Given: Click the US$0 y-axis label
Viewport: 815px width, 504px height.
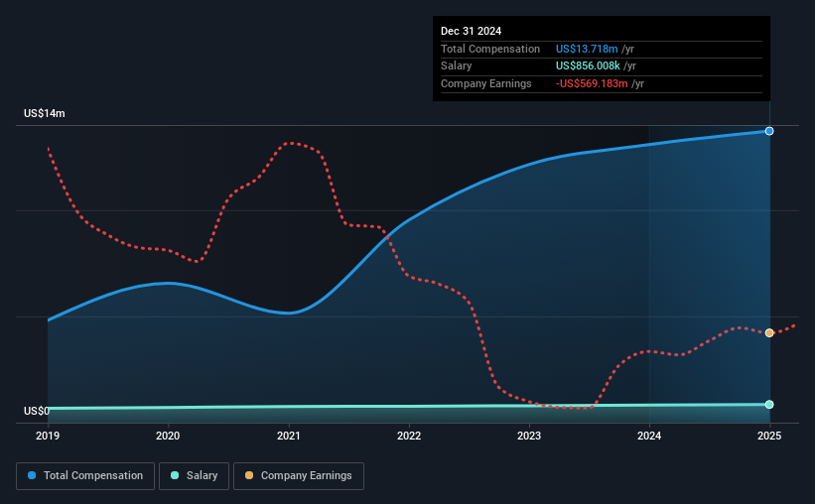Looking at the screenshot, I should pyautogui.click(x=37, y=411).
